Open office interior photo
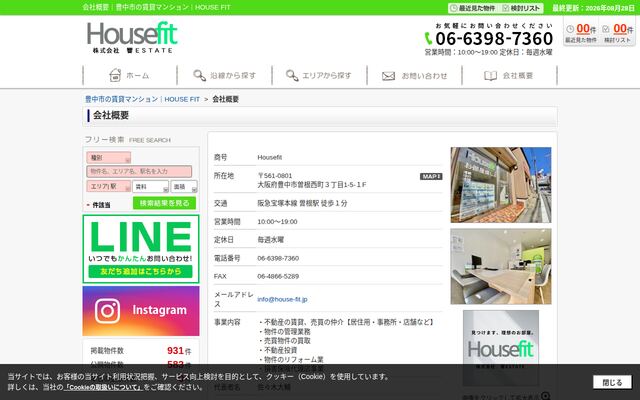The width and height of the screenshot is (640, 400). (501, 267)
